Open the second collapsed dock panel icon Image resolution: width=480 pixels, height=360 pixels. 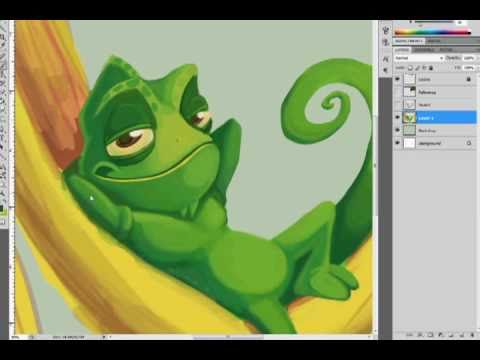click(386, 42)
